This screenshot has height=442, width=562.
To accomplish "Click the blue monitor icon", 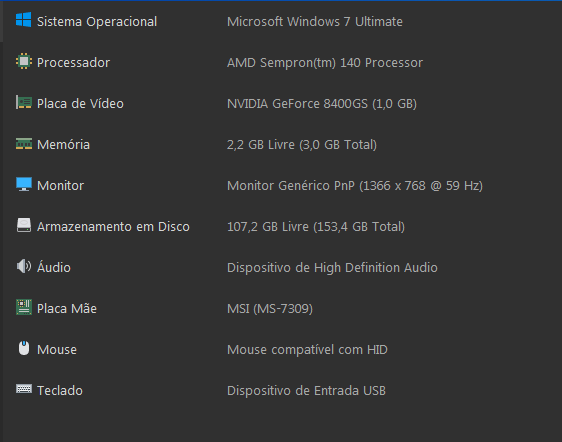I will click(24, 184).
